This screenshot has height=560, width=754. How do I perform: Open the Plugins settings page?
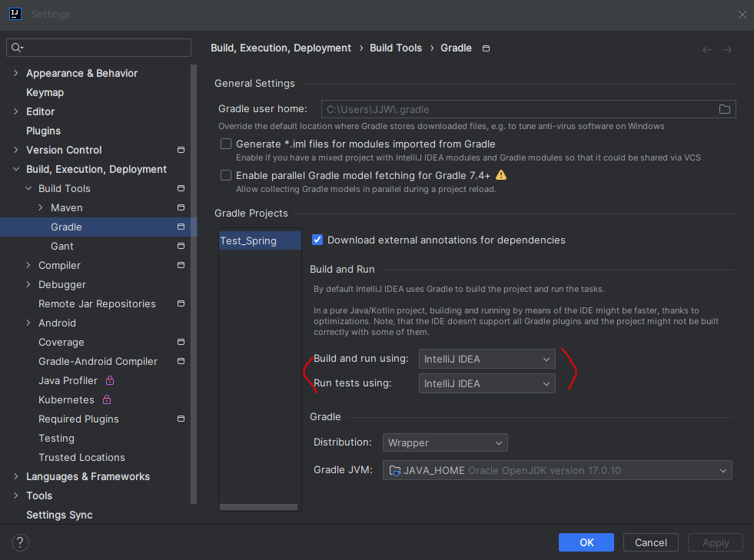pos(43,131)
